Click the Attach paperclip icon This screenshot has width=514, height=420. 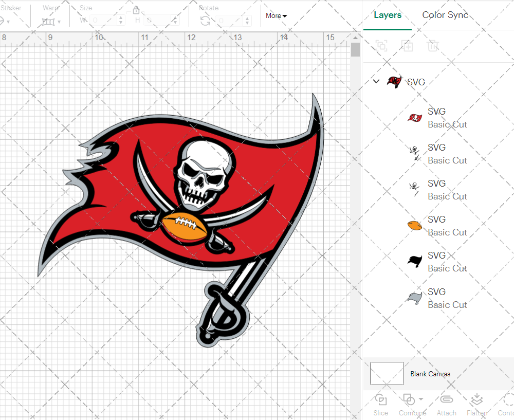pos(446,400)
